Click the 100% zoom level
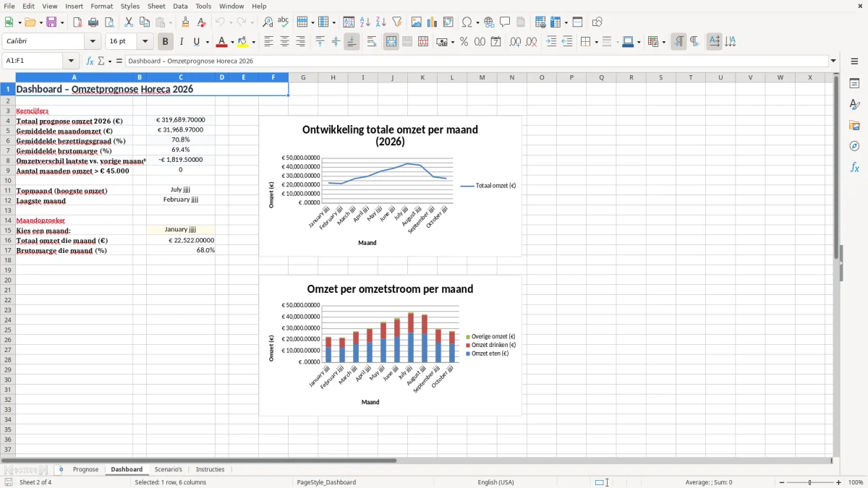The width and height of the screenshot is (868, 488). tap(856, 482)
